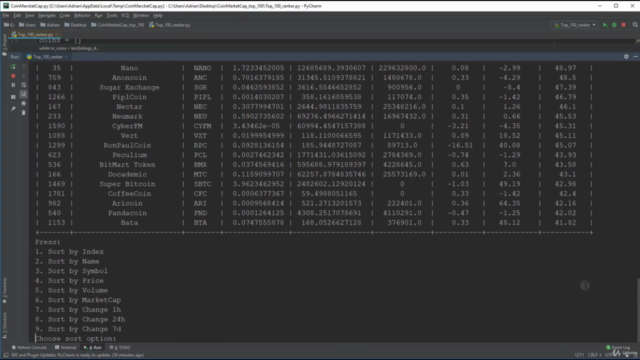Open the View menu
This screenshot has width=640, height=360.
[30, 16]
